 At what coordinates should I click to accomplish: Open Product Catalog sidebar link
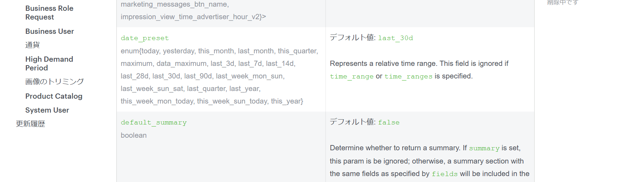54,96
